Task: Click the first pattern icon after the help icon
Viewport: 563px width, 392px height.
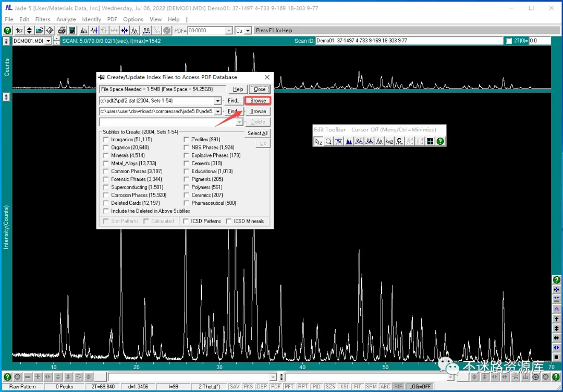Action: (19, 31)
